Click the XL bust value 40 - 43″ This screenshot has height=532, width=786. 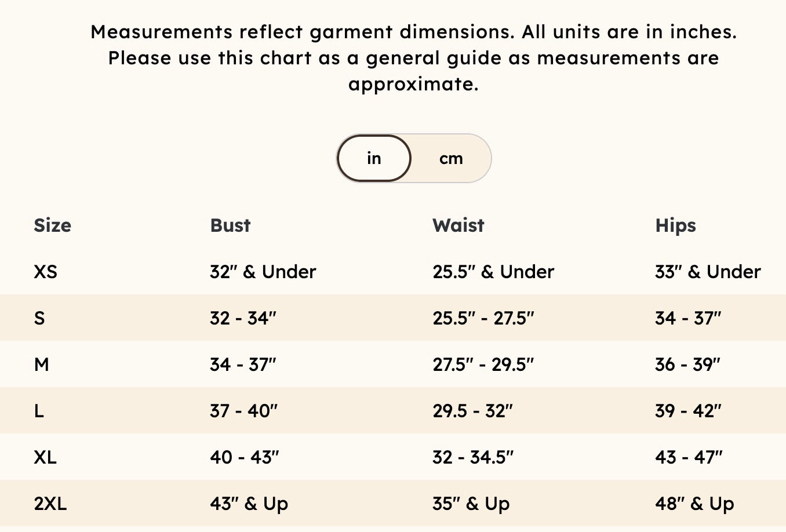coord(245,457)
